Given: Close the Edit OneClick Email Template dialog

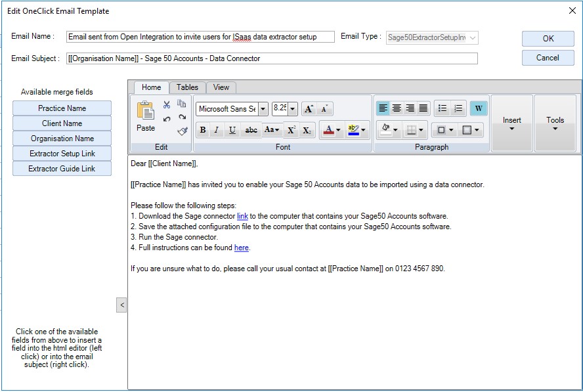Looking at the screenshot, I should pyautogui.click(x=572, y=11).
